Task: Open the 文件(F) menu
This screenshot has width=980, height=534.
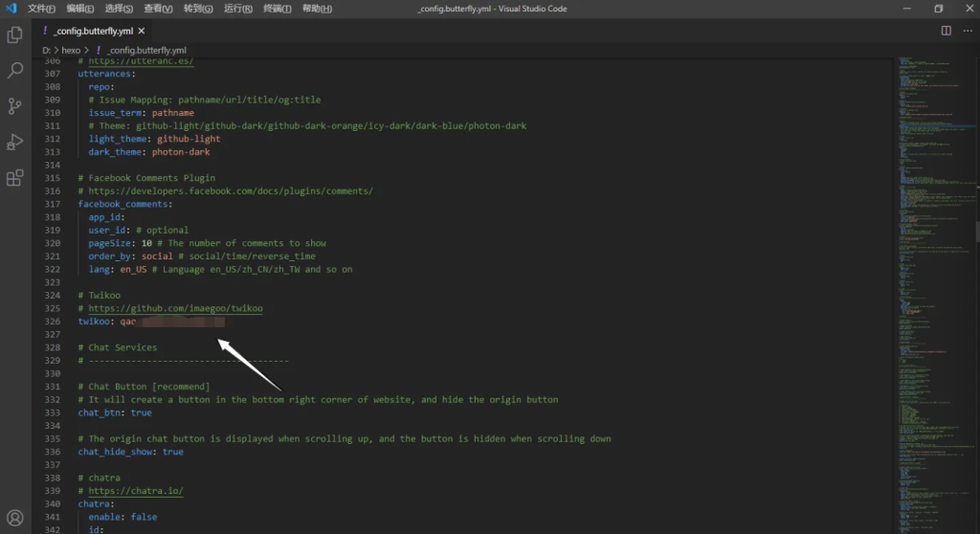Action: coord(41,9)
